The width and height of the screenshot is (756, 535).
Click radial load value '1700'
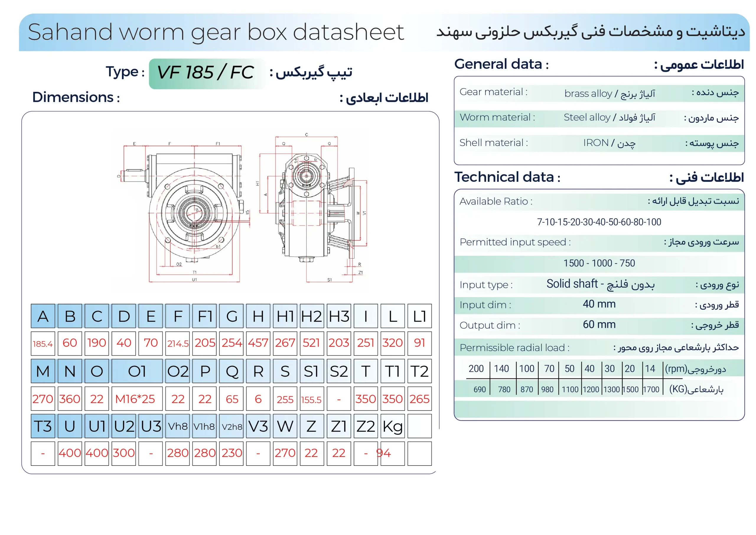coord(651,389)
